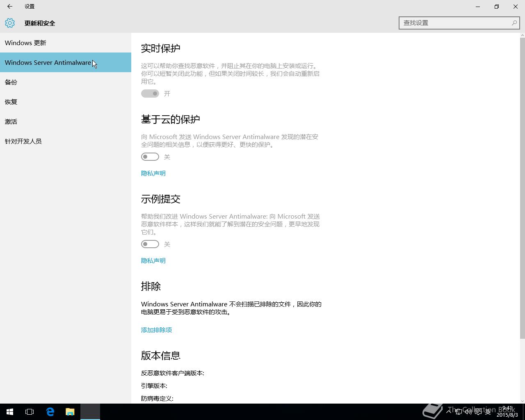Open 备份 in the sidebar

coord(66,82)
